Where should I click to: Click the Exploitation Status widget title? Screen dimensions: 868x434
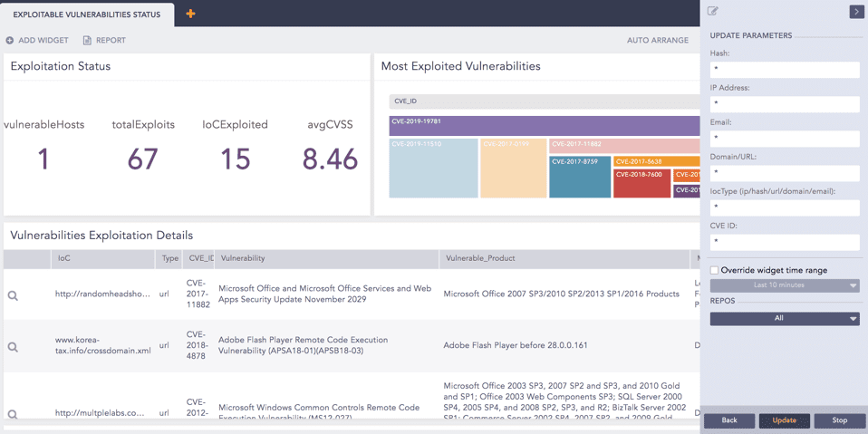click(x=61, y=66)
